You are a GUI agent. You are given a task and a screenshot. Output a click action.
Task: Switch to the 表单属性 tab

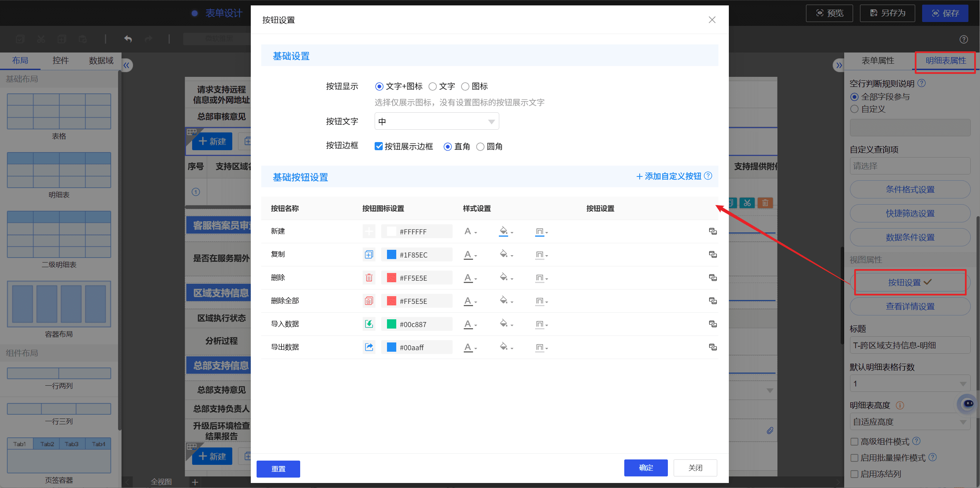tap(878, 61)
